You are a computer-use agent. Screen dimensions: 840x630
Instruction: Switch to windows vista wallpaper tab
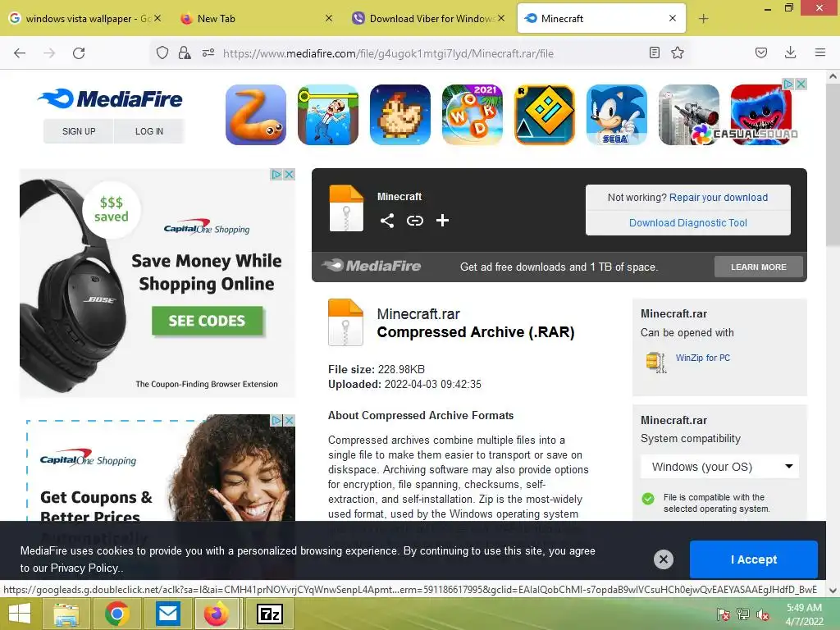point(85,19)
